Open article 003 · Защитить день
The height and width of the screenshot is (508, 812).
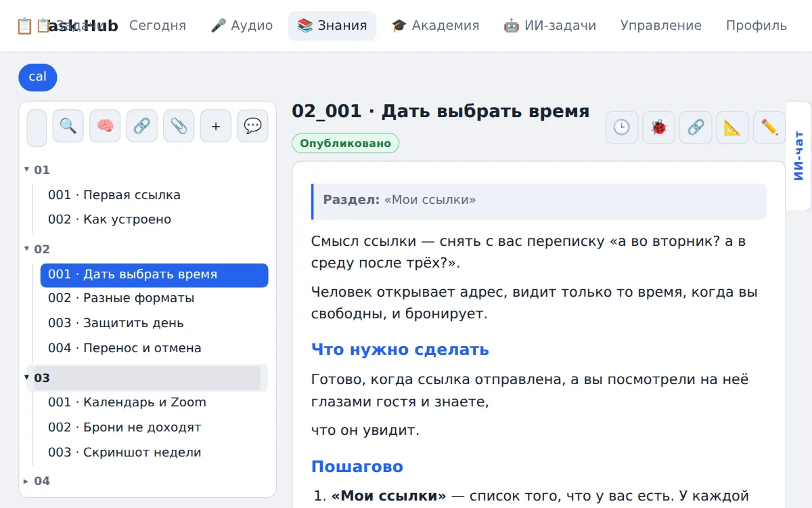tap(154, 323)
